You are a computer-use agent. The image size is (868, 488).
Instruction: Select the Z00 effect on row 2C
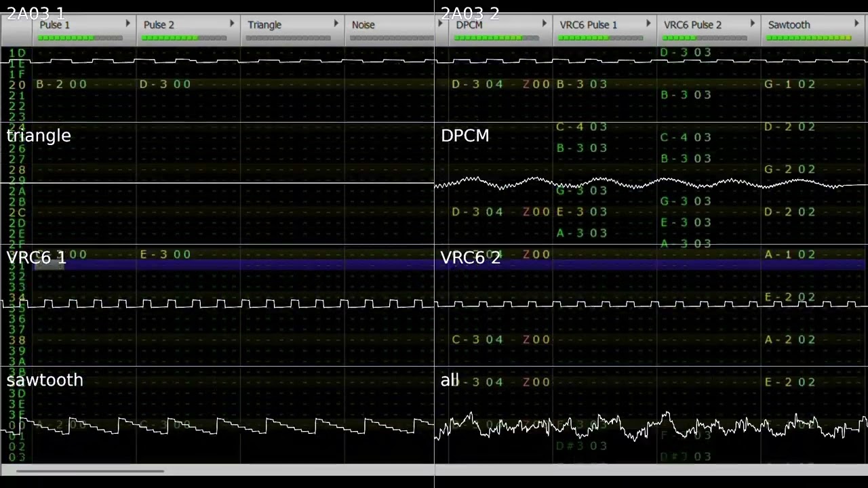[536, 212]
